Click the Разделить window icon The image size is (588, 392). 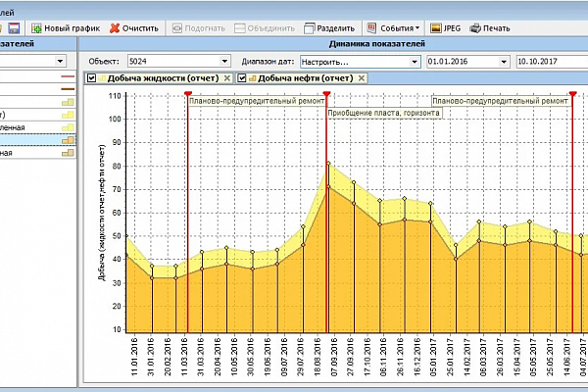(x=309, y=28)
